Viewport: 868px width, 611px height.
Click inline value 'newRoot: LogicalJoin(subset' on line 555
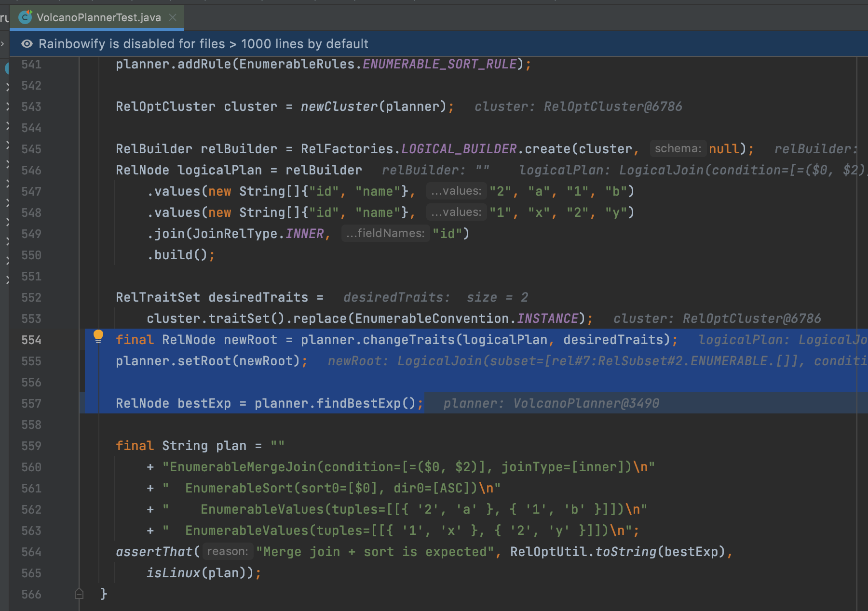pyautogui.click(x=597, y=361)
